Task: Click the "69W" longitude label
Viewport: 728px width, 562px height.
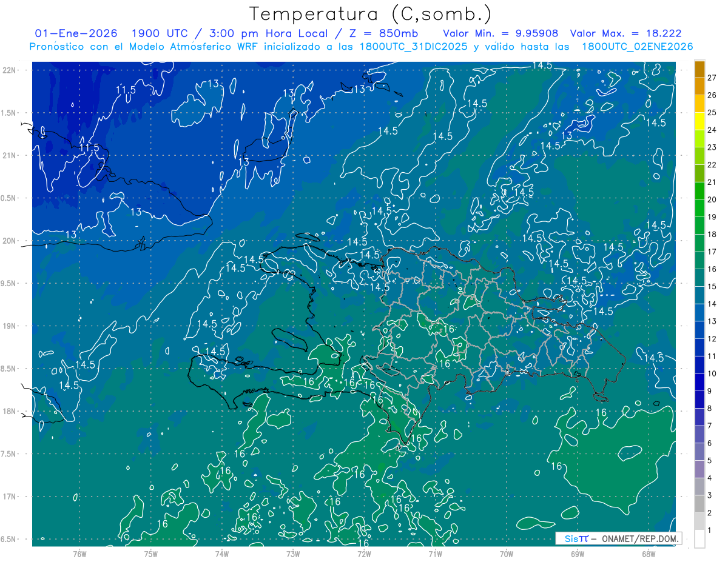Action: (578, 554)
